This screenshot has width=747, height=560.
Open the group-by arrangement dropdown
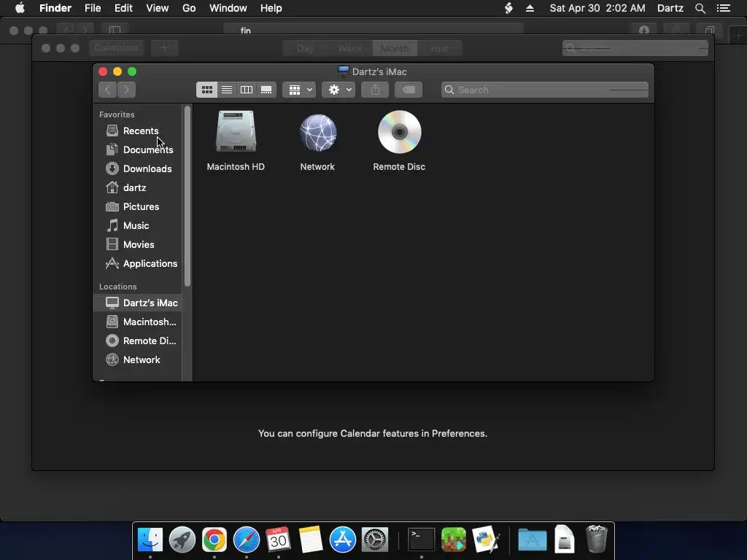coord(299,90)
